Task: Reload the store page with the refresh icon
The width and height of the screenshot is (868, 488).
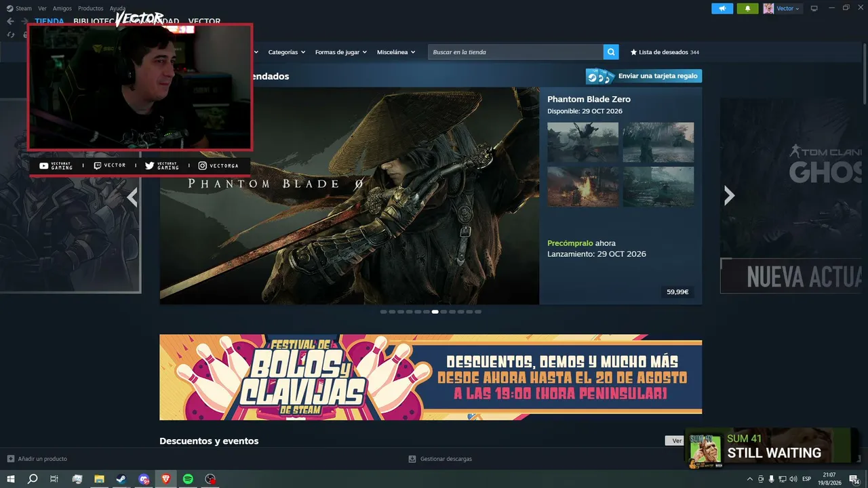Action: (x=10, y=35)
